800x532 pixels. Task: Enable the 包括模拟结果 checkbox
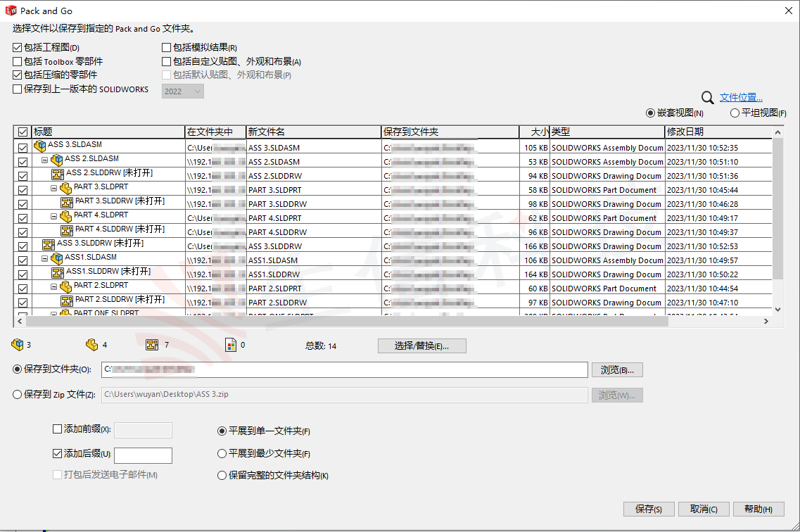[166, 47]
